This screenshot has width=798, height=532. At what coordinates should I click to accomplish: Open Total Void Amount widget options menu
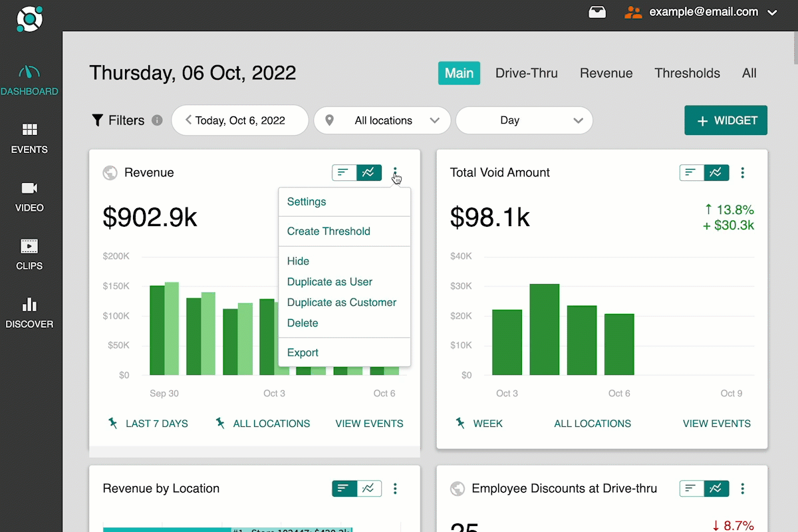[743, 173]
